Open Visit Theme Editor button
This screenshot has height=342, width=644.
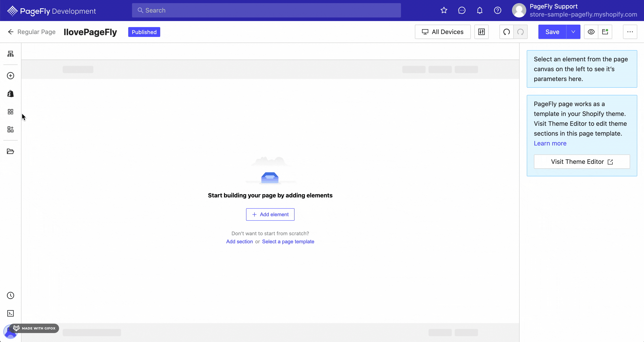582,162
